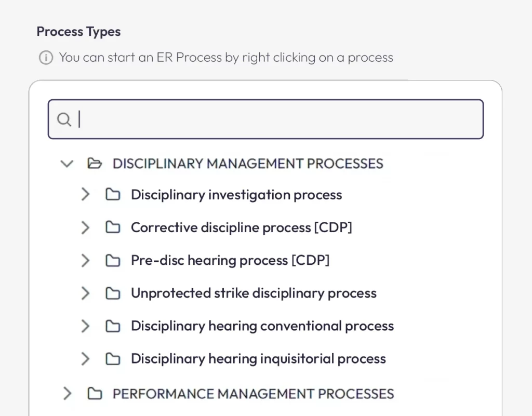
Task: Click folder icon of Performance Management Processes
Action: 95,394
